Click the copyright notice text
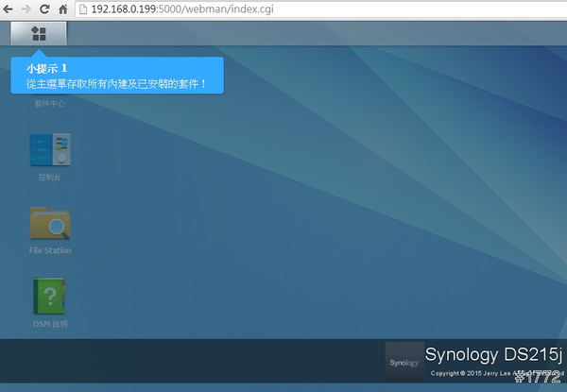The height and width of the screenshot is (392, 567). (x=482, y=373)
